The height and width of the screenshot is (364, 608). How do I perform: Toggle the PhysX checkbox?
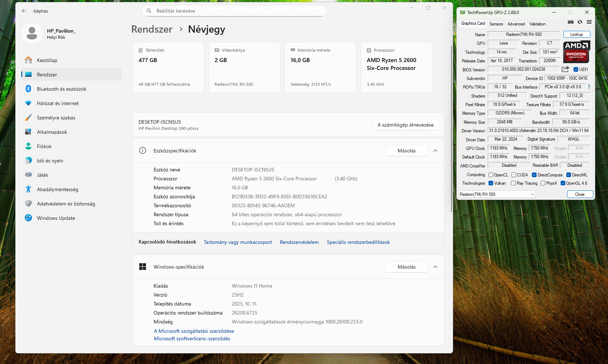click(x=543, y=183)
